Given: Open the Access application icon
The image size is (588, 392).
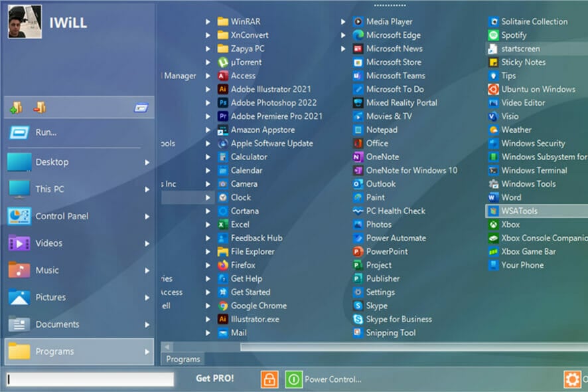Looking at the screenshot, I should point(223,76).
